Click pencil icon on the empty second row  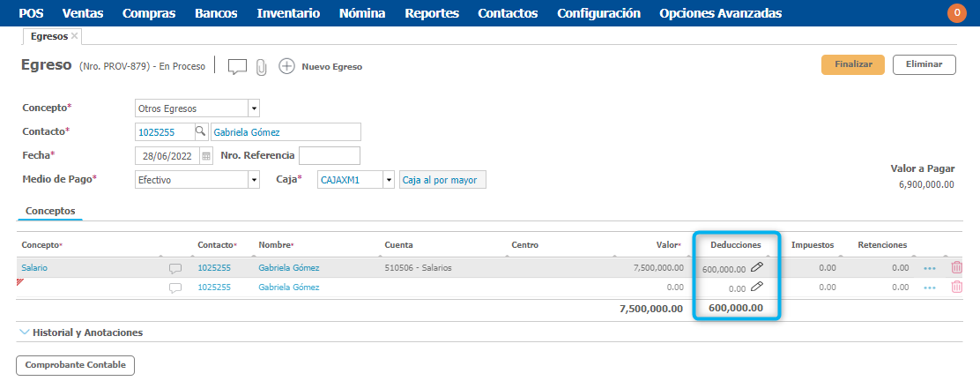(x=757, y=287)
